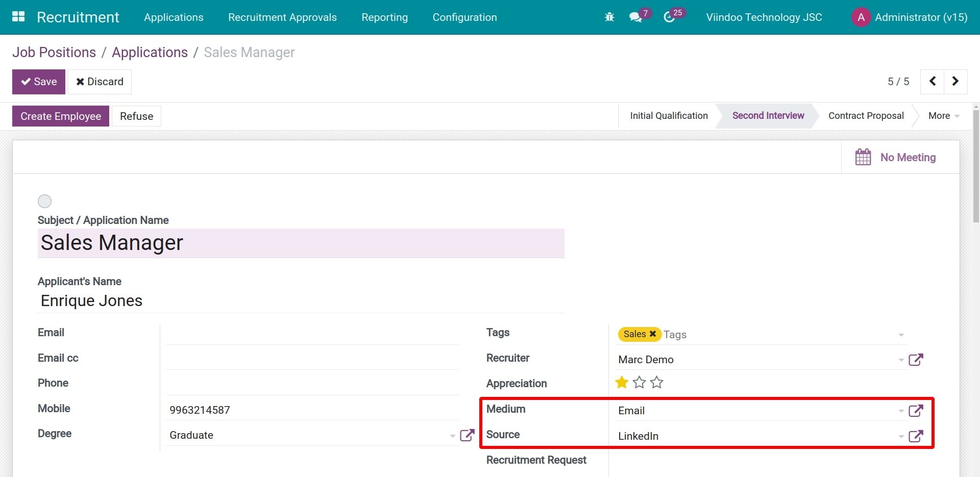Open the Graduate degree record link icon
Image resolution: width=980 pixels, height=477 pixels.
point(468,435)
